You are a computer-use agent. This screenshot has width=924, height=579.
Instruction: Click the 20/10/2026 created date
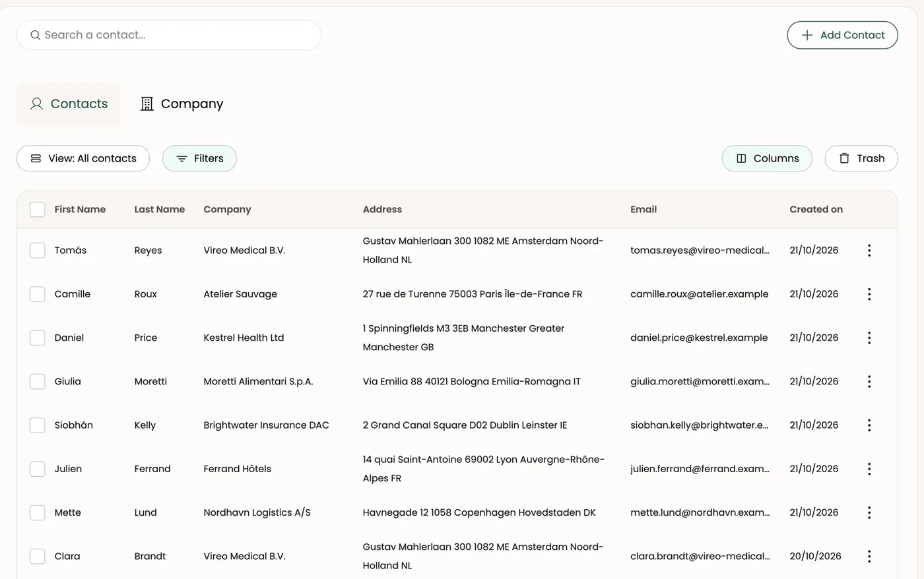pos(815,557)
